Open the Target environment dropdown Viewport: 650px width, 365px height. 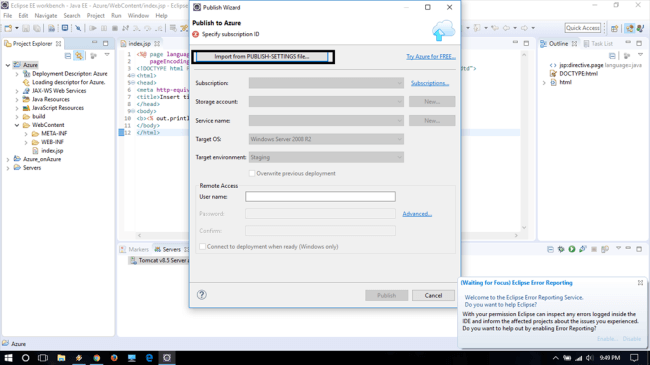click(x=326, y=157)
